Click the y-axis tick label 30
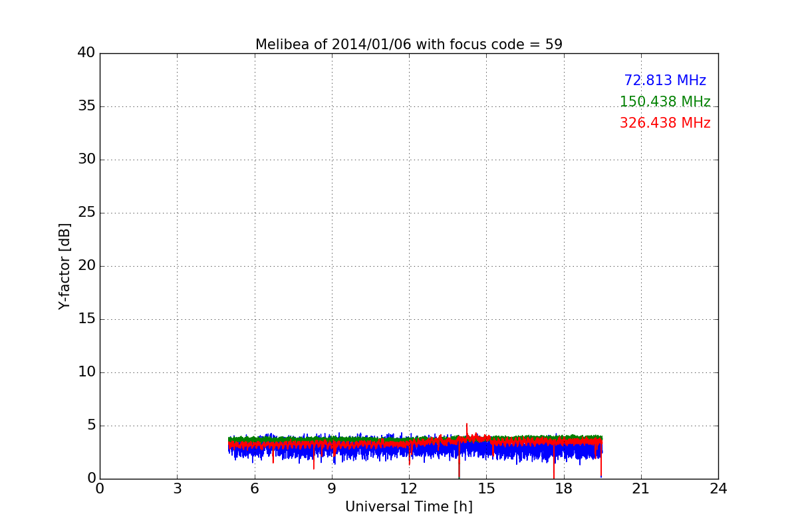 pyautogui.click(x=86, y=160)
